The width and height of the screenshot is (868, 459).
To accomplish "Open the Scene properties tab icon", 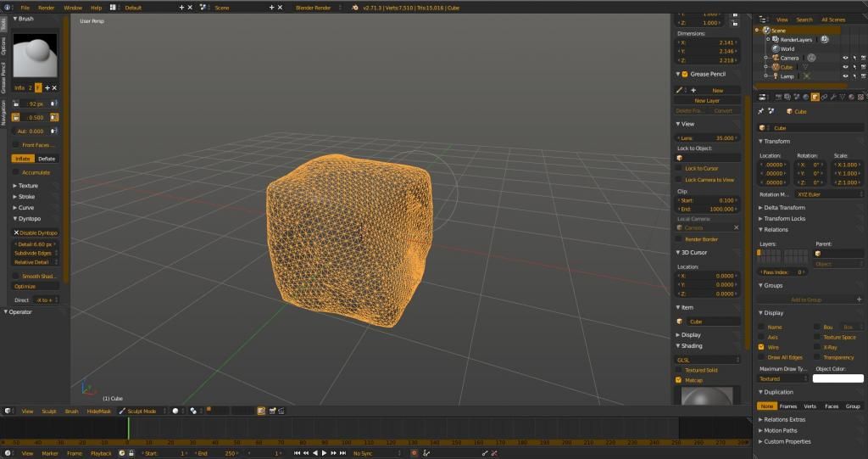I will [797, 97].
